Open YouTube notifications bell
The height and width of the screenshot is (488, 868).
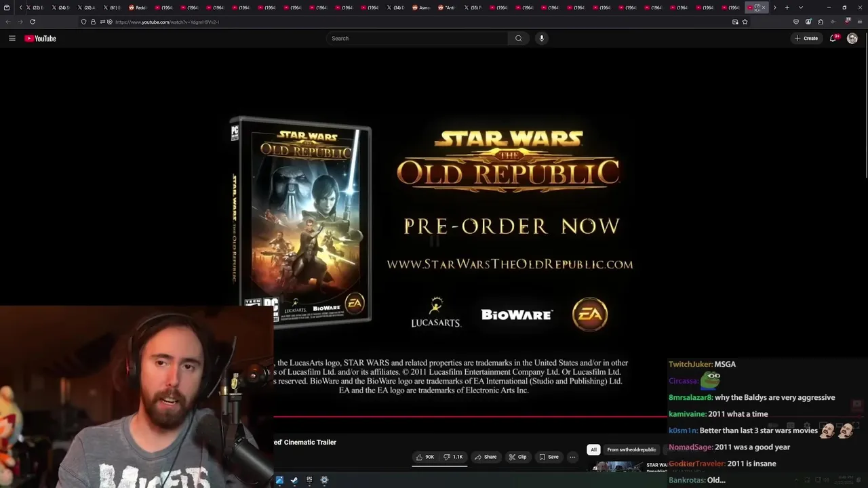pyautogui.click(x=833, y=39)
